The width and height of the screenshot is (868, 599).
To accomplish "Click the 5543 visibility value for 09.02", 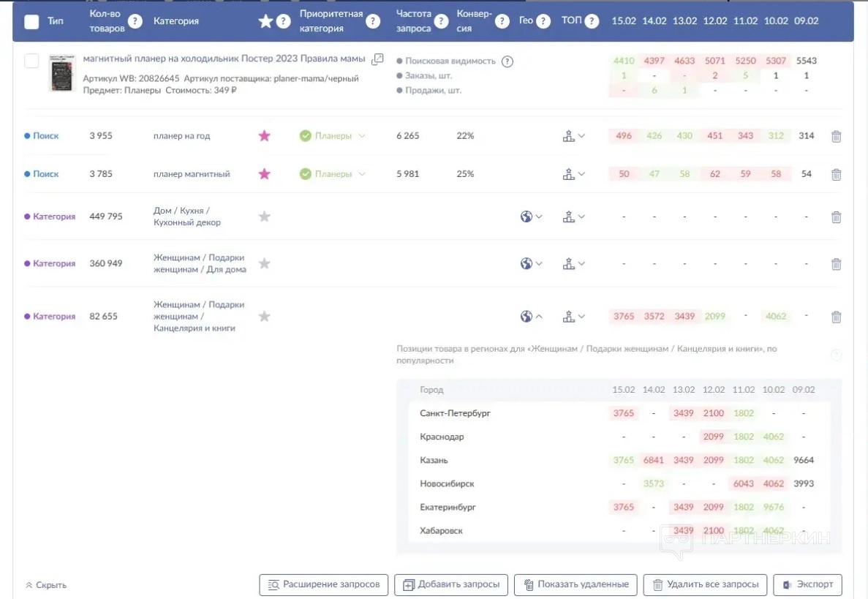I will (x=807, y=61).
